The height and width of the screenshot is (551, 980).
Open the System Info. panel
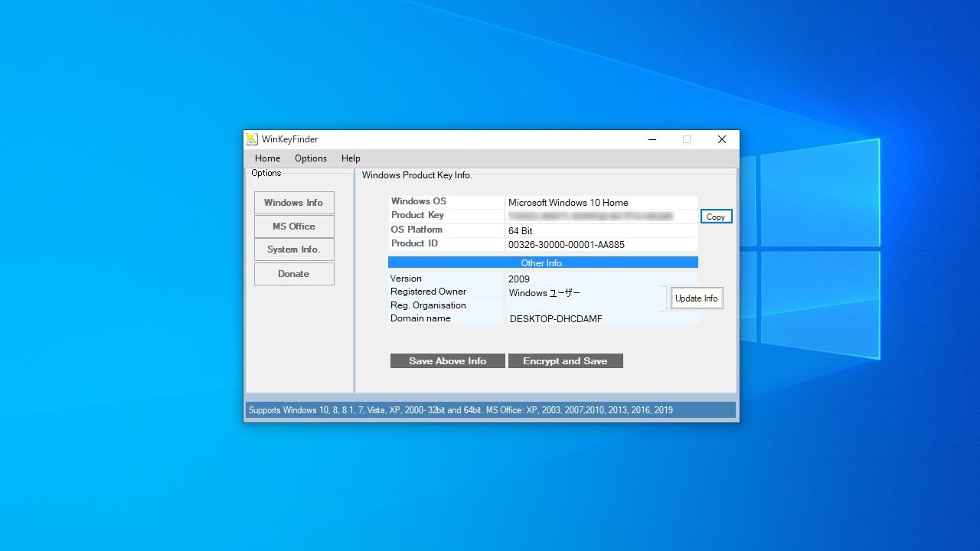294,249
